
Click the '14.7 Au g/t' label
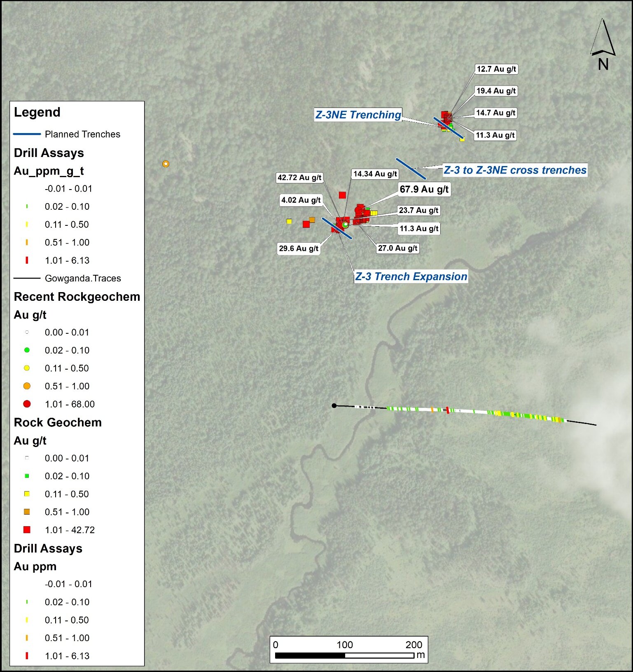pos(495,113)
